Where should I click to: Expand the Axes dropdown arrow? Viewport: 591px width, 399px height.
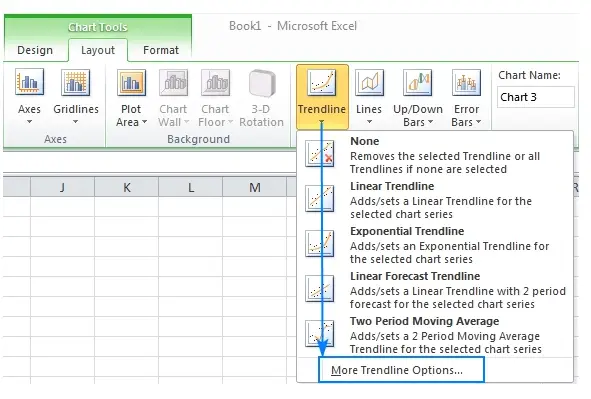pos(29,122)
